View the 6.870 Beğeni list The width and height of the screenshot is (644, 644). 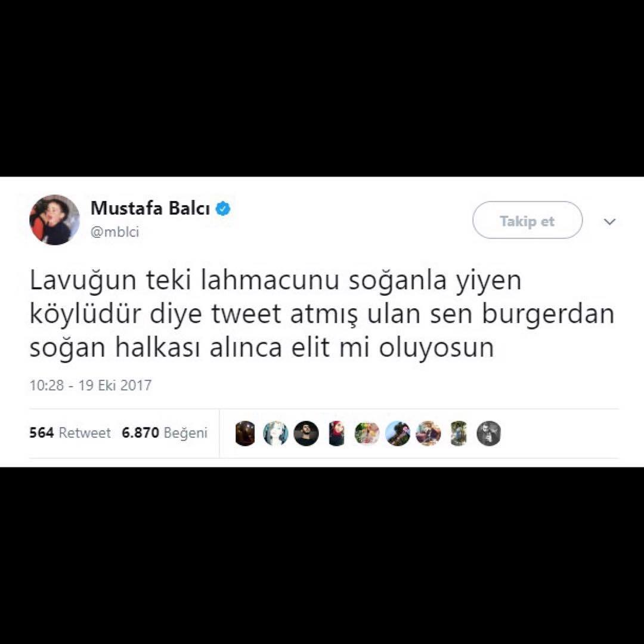point(165,432)
